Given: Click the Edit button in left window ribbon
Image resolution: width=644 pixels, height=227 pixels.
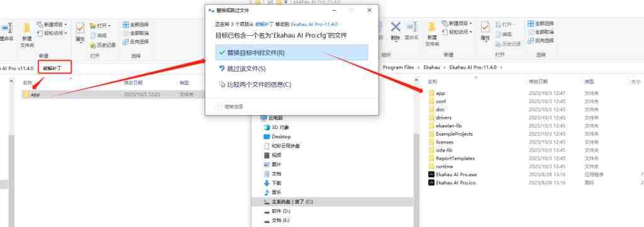Looking at the screenshot, I should (x=99, y=35).
